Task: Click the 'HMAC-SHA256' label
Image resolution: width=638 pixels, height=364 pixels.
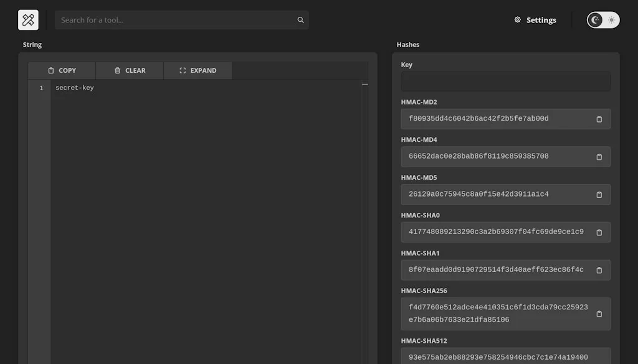Action: pos(424,291)
